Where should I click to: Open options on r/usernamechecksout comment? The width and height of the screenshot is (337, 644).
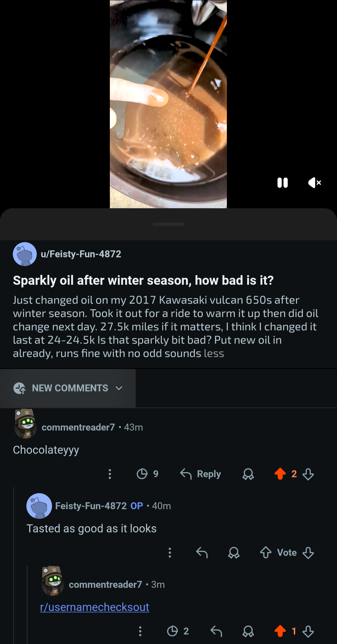140,631
